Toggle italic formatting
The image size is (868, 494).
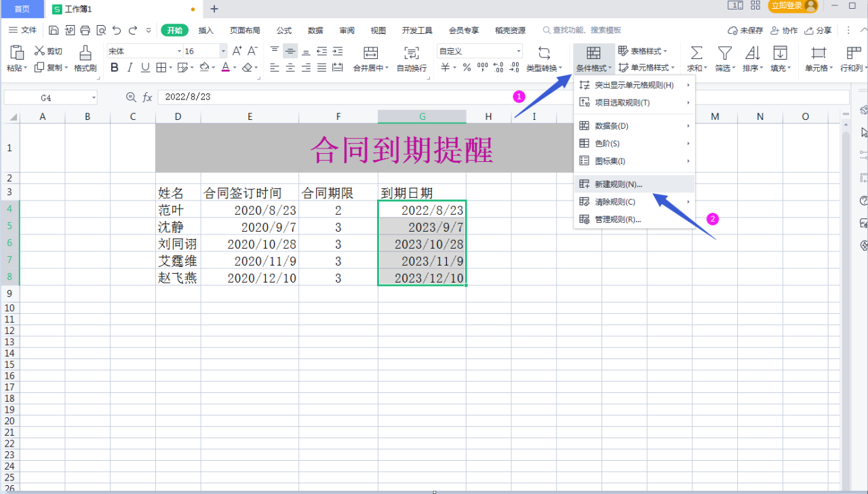(x=130, y=68)
